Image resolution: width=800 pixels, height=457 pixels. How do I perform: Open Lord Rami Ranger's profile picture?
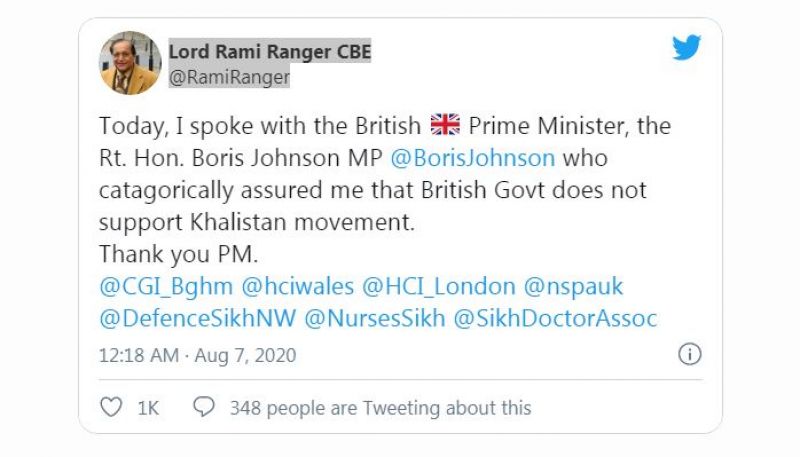tap(130, 63)
